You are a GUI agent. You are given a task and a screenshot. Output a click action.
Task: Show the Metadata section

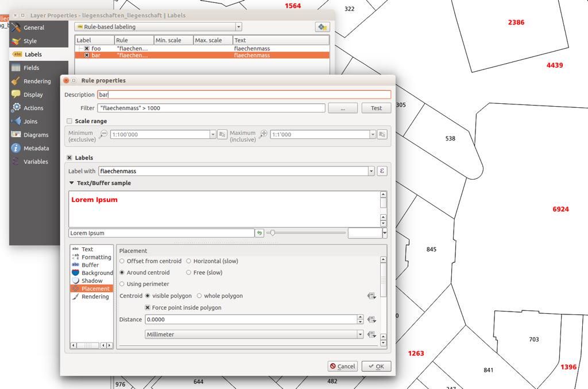pyautogui.click(x=36, y=149)
